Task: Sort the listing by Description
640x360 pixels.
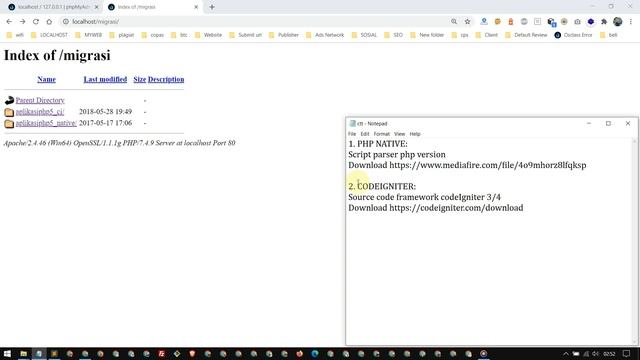Action: [x=166, y=79]
